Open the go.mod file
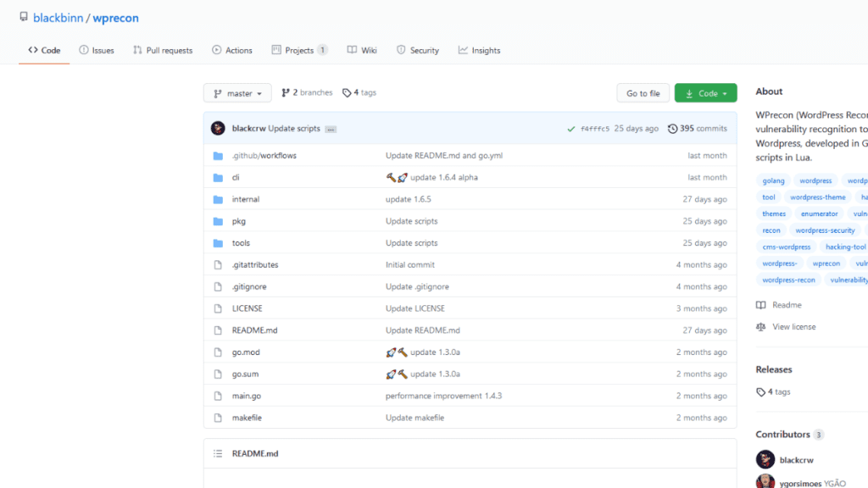This screenshot has height=488, width=868. click(246, 352)
